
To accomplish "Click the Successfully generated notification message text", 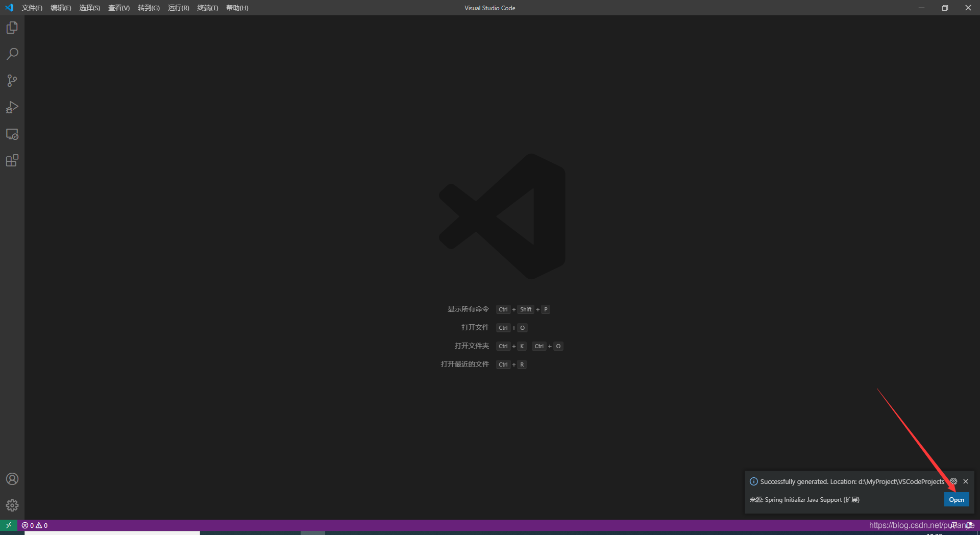I will coord(852,481).
